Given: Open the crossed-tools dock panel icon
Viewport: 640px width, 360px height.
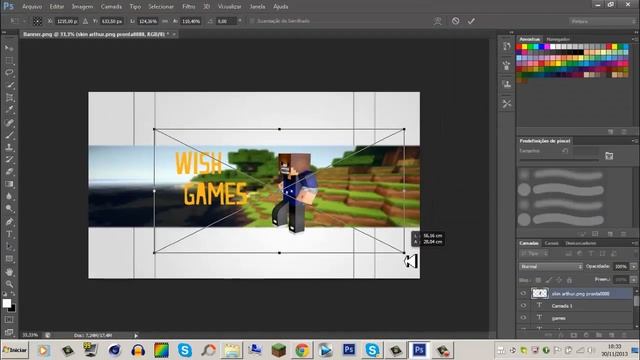Looking at the screenshot, I should [507, 104].
